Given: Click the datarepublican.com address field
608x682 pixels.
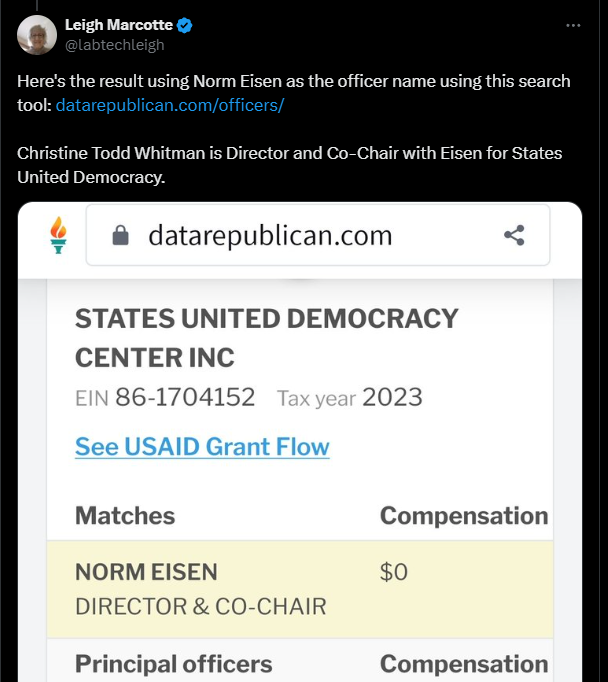Looking at the screenshot, I should pos(318,235).
